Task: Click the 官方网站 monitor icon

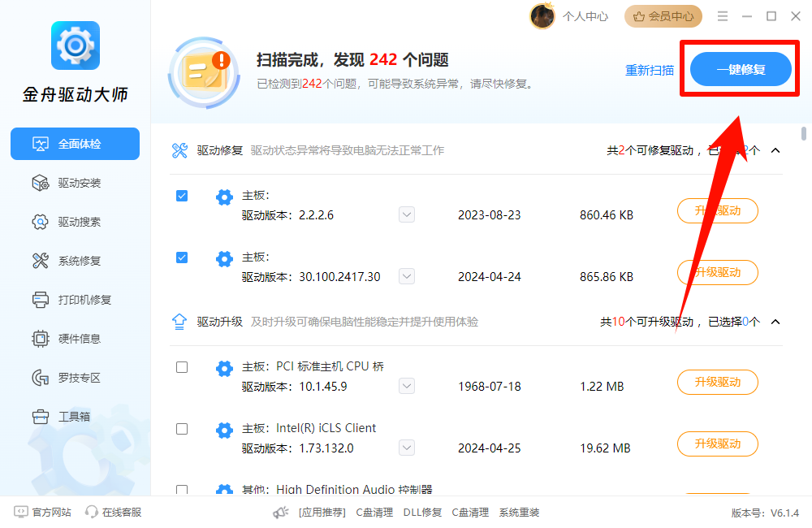Action: tap(21, 512)
